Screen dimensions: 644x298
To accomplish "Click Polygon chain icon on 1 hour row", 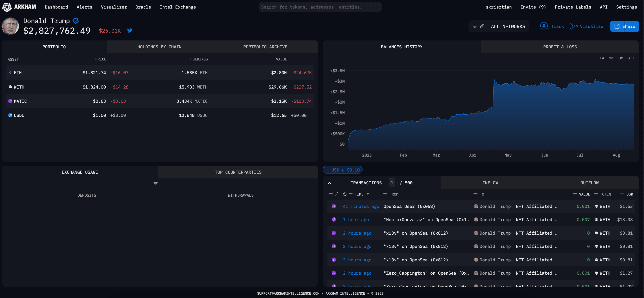I will pos(334,220).
